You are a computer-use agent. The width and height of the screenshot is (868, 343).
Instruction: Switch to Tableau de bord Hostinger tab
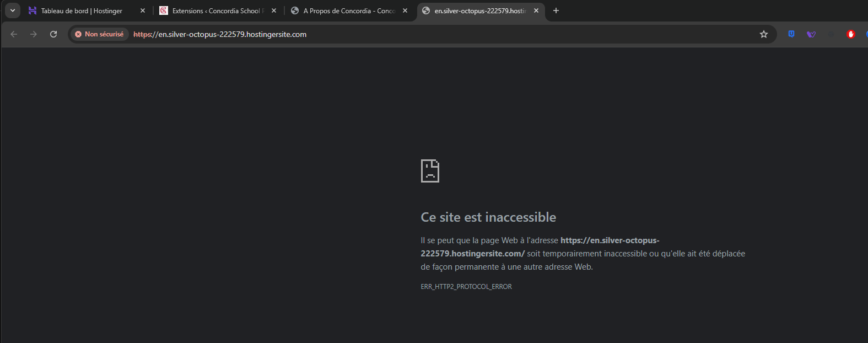pyautogui.click(x=82, y=11)
